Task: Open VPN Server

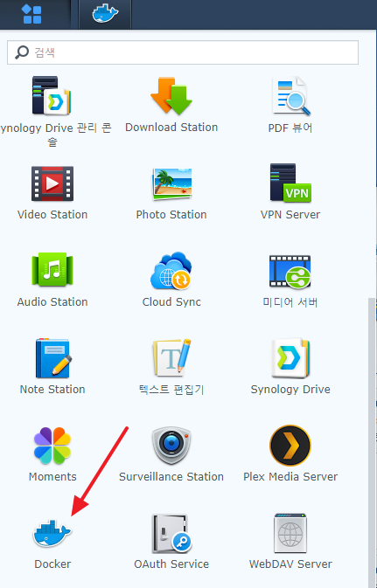Action: coord(290,183)
